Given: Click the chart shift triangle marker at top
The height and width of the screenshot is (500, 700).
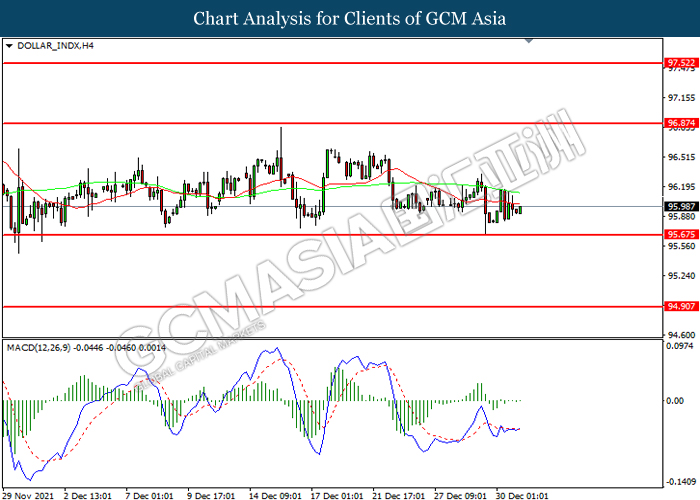Looking at the screenshot, I should pyautogui.click(x=529, y=41).
